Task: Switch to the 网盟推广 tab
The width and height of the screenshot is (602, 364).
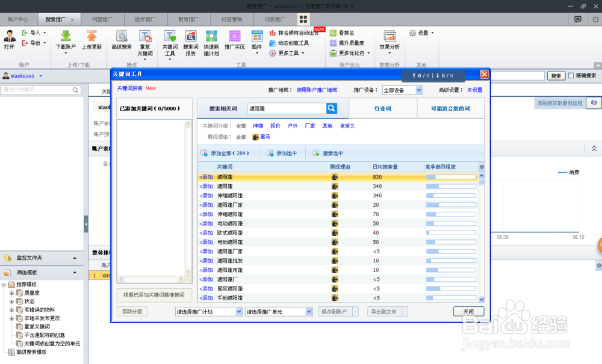Action: pos(102,19)
